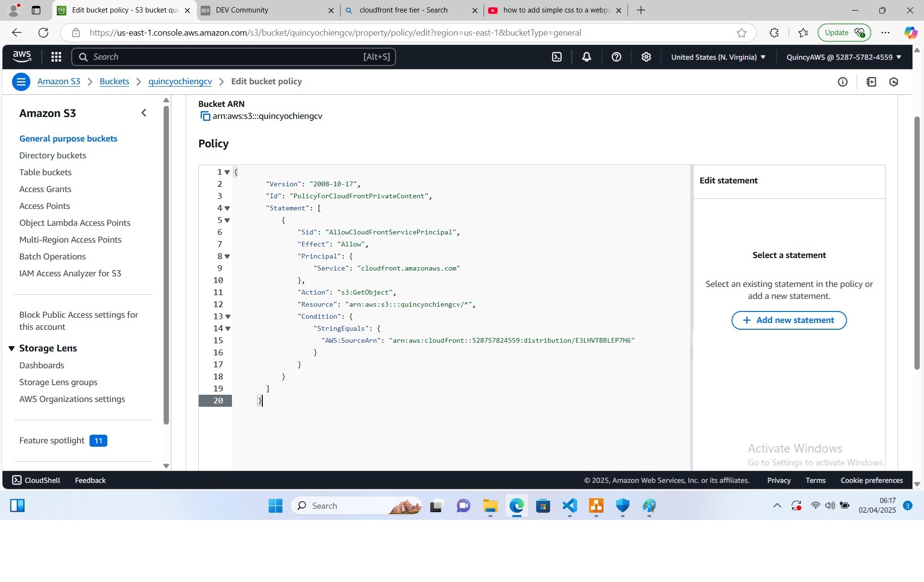Open the United States (N. Virginia) region dropdown
The height and width of the screenshot is (582, 924).
pyautogui.click(x=718, y=57)
